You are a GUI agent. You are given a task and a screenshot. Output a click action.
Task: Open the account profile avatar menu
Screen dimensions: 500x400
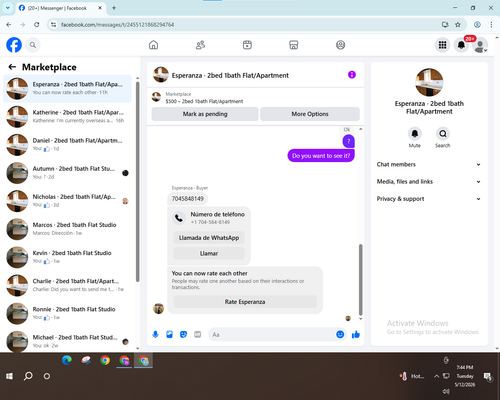(x=480, y=45)
